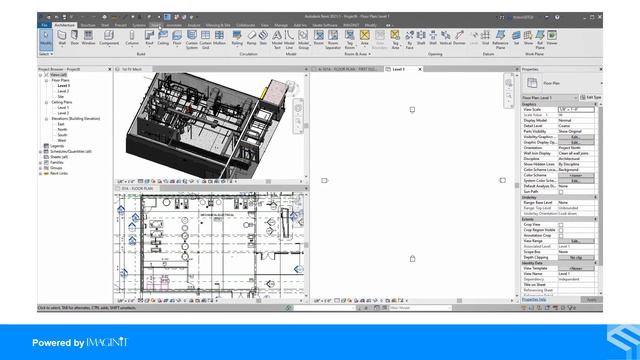640x360 pixels.
Task: Toggle the Sun Path checkbox
Action: [x=561, y=192]
